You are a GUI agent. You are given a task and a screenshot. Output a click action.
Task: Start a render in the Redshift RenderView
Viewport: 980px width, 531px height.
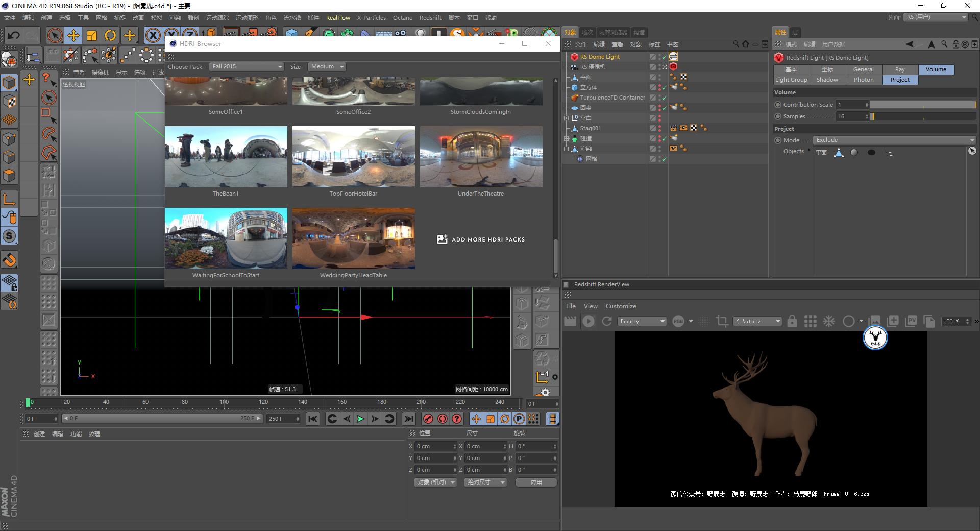(x=589, y=321)
